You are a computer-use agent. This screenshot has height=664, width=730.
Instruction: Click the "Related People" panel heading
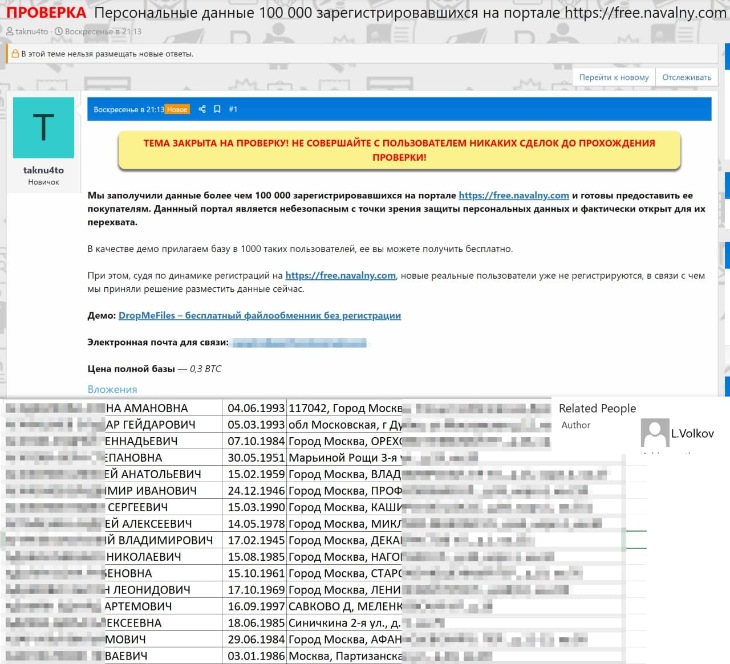coord(597,408)
